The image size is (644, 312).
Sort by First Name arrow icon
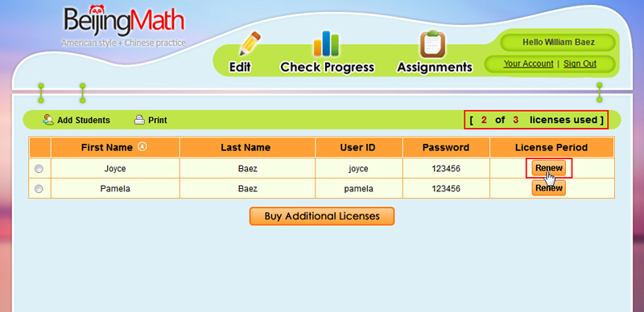click(142, 146)
